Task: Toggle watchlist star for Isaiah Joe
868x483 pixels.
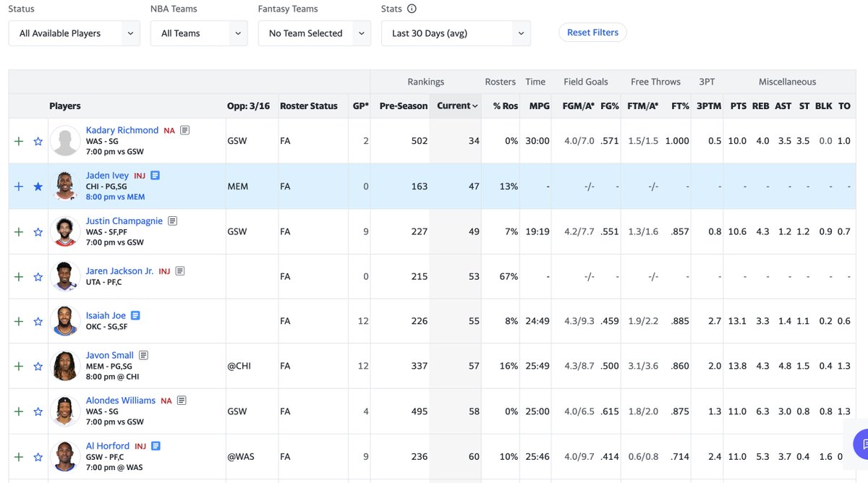Action: coord(38,322)
